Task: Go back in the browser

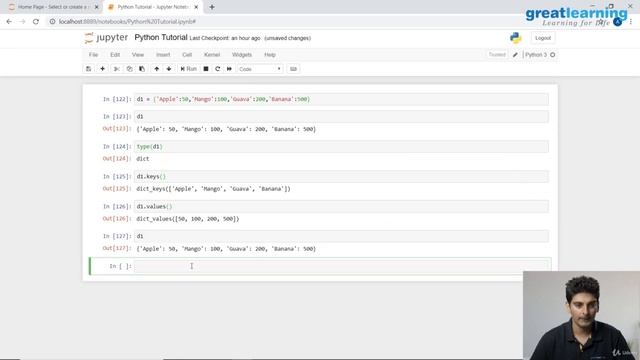Action: pyautogui.click(x=9, y=22)
